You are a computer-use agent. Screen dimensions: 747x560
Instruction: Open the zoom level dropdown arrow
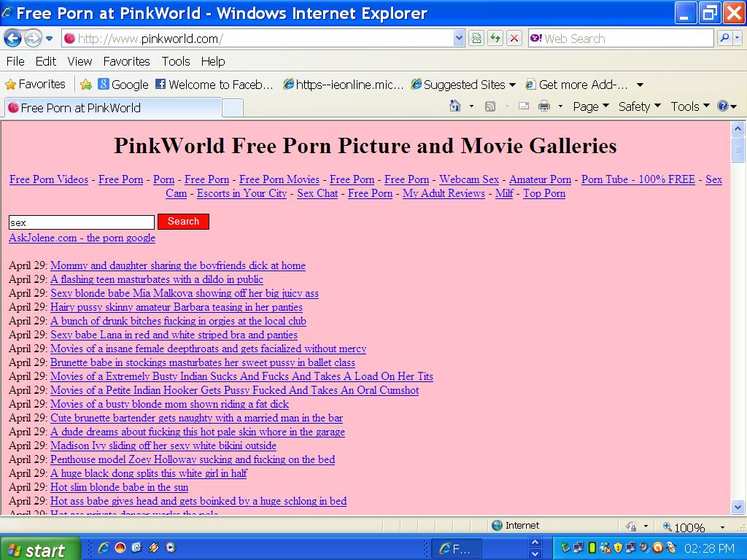(722, 526)
